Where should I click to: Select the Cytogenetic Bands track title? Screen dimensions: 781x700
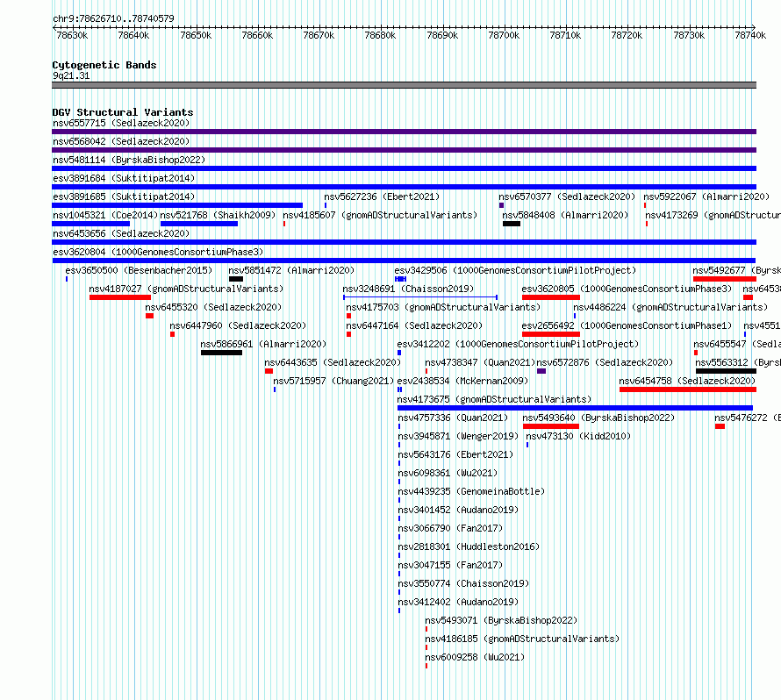coord(104,65)
